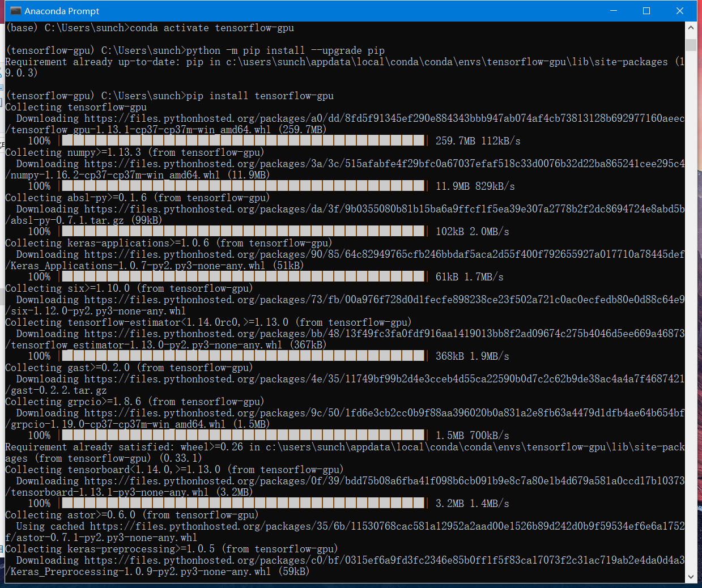The image size is (702, 588).
Task: Click the '61kB 1.7MB/s' download speed text
Action: [470, 277]
